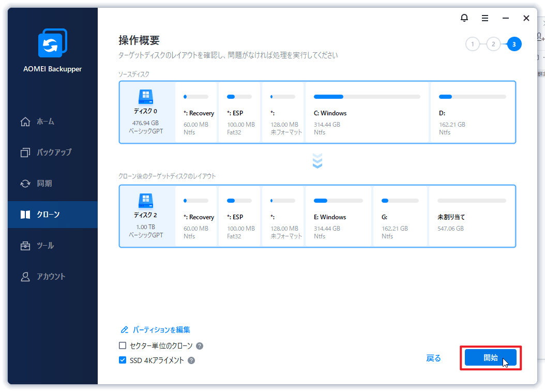Screen dimensions: 545x392
Task: Select the ディスク 2 target disk icon
Action: click(x=146, y=201)
